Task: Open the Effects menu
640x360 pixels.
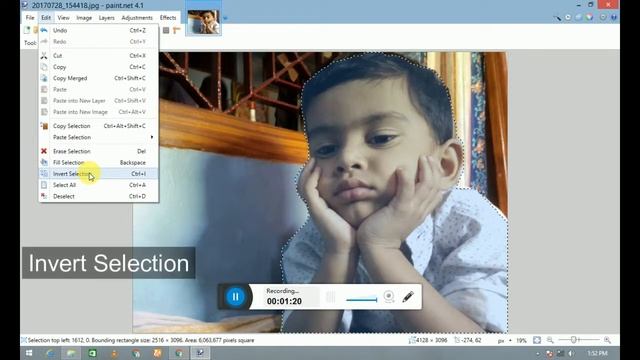Action: point(168,18)
